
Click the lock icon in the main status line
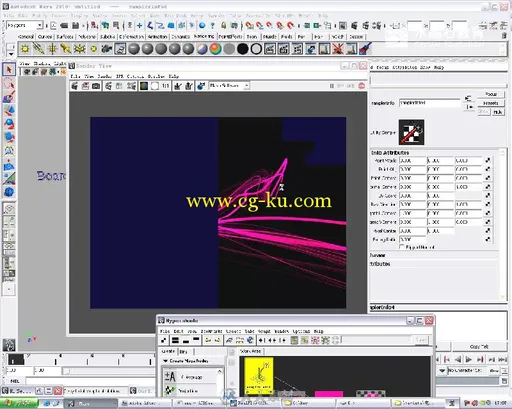point(223,25)
